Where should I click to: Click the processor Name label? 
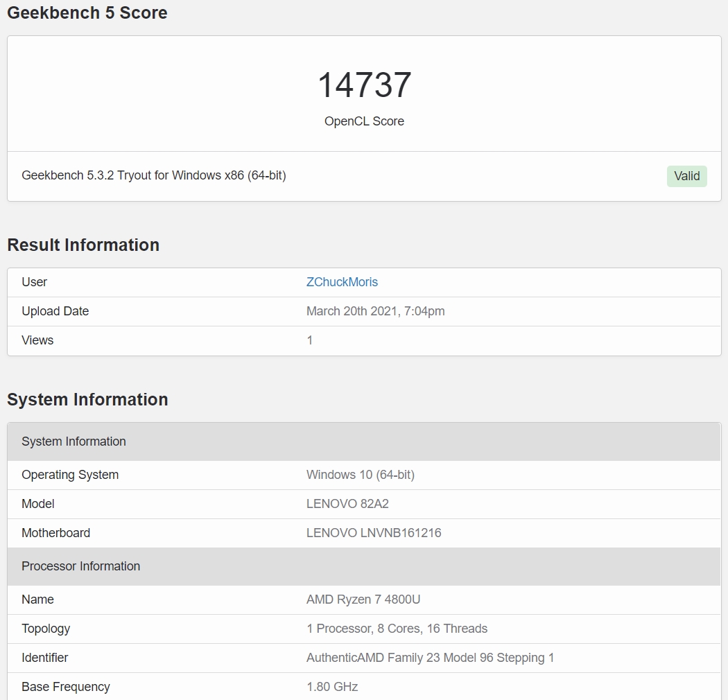click(x=37, y=600)
